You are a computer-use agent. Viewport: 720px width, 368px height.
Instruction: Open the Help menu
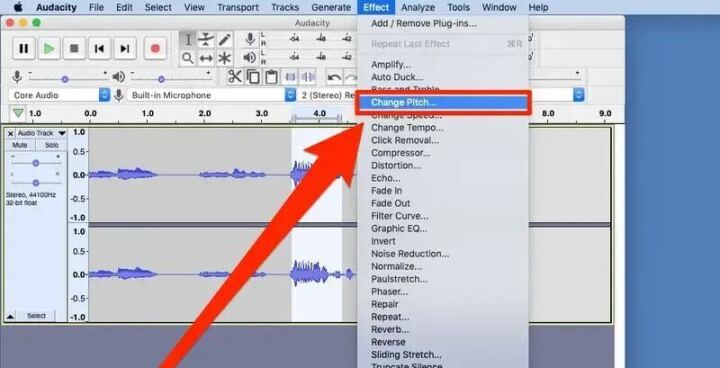point(538,7)
